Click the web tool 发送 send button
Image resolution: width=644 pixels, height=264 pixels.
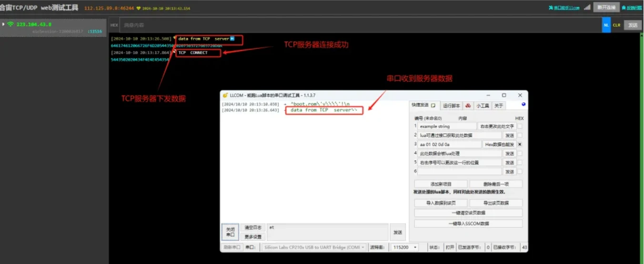(x=632, y=25)
